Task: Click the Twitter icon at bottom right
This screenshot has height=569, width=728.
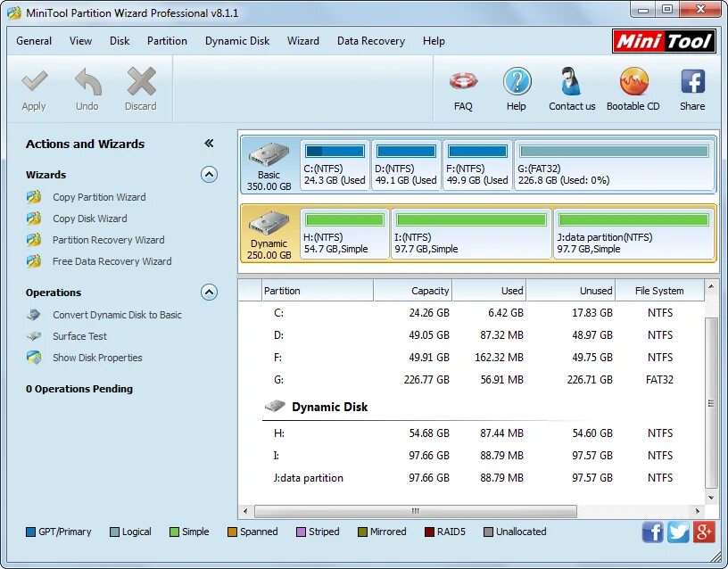Action: 678,532
